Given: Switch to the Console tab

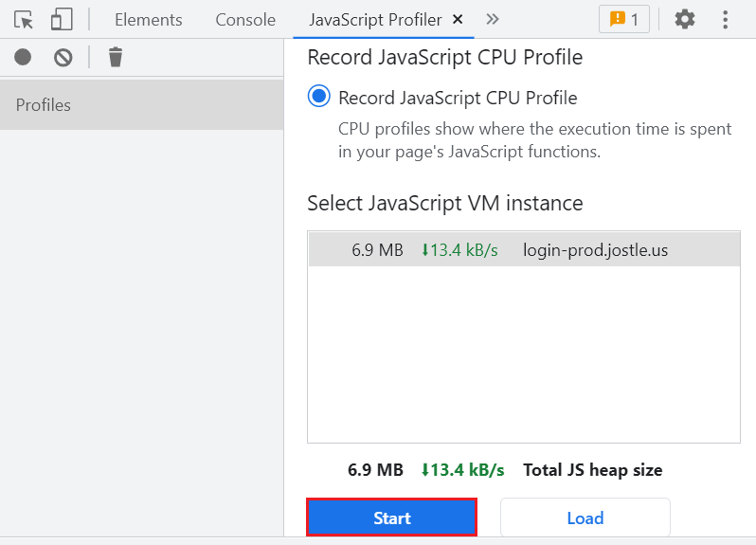Looking at the screenshot, I should [245, 20].
